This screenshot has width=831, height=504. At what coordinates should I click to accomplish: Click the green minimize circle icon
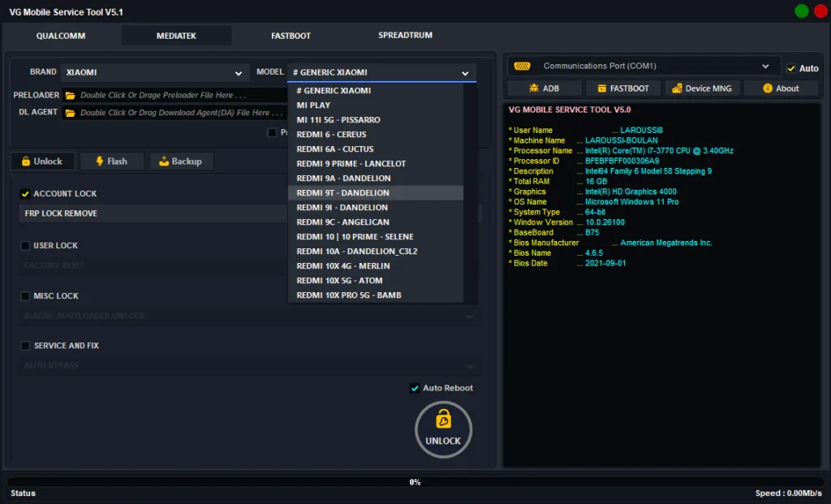[801, 11]
